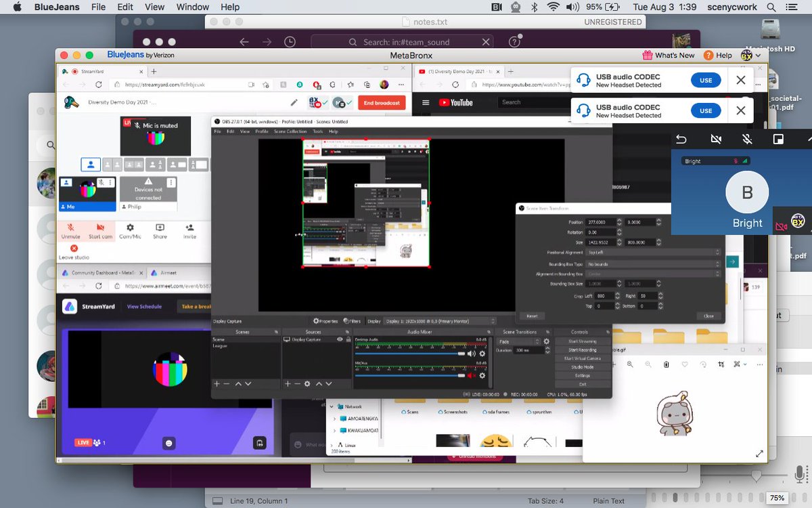Viewport: 812px width, 508px height.
Task: Select the solo single-person layout in StreamYard
Action: (x=91, y=165)
